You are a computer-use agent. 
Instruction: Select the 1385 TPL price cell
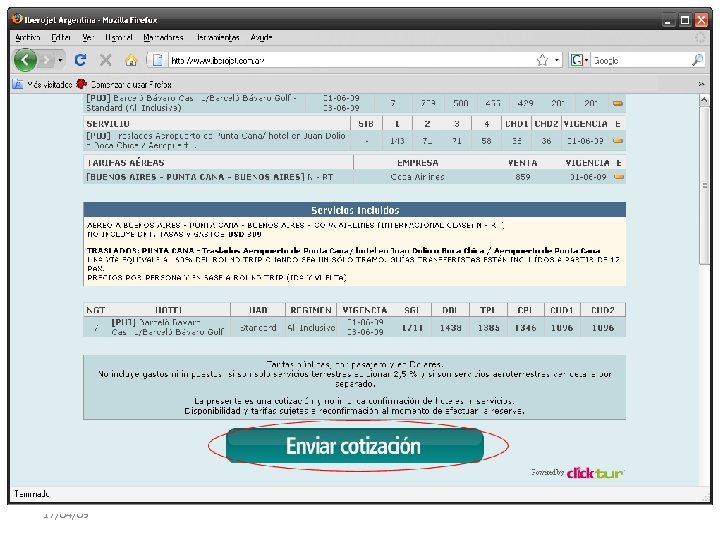[x=488, y=328]
